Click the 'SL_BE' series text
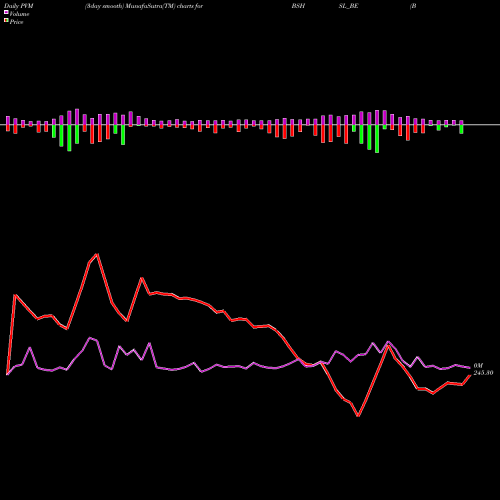This screenshot has height=500, width=500. 348,6
